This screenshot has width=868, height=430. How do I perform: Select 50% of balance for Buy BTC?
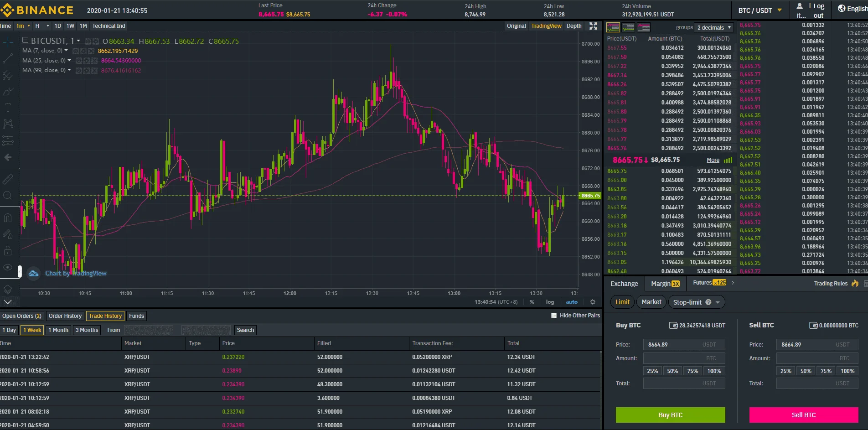(672, 371)
